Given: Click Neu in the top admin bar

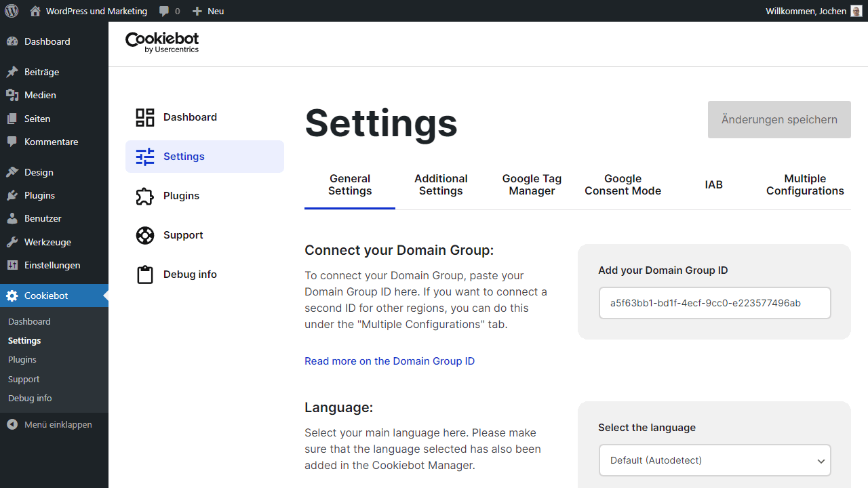Looking at the screenshot, I should [208, 11].
